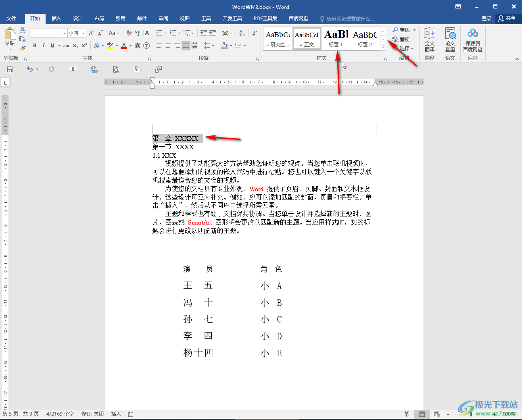This screenshot has width=522, height=420.
Task: Switch to the 设计 (Design) tab
Action: tap(78, 19)
